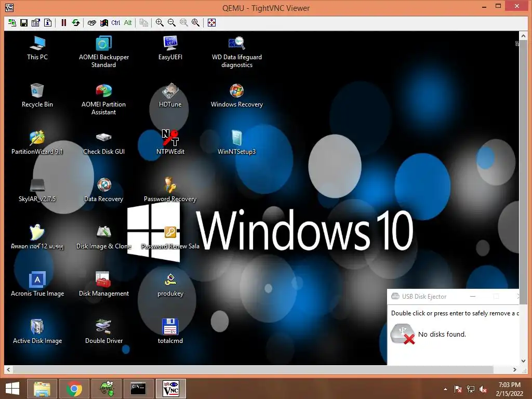Select the EasyUEFI desktop icon
Viewport: 532px width, 399px height.
coord(170,48)
